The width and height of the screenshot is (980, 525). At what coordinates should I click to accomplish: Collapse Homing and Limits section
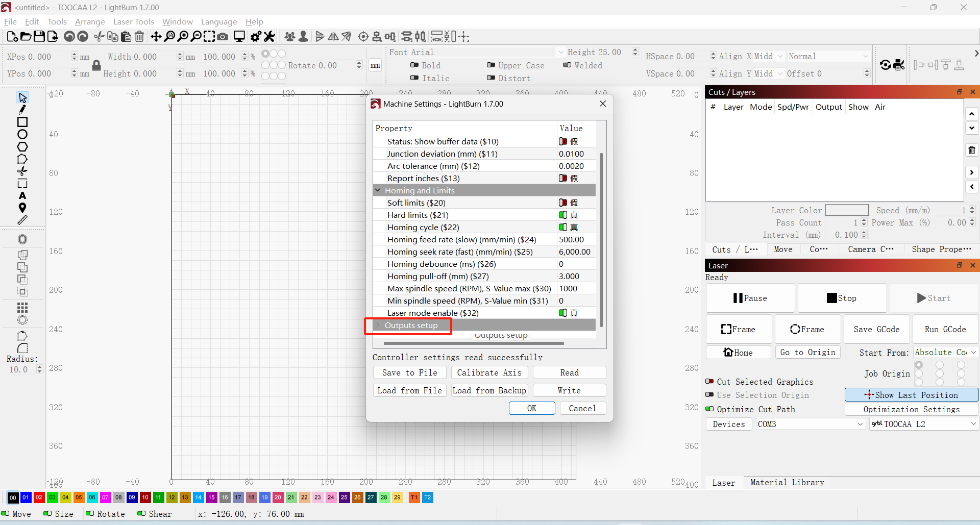pyautogui.click(x=378, y=190)
